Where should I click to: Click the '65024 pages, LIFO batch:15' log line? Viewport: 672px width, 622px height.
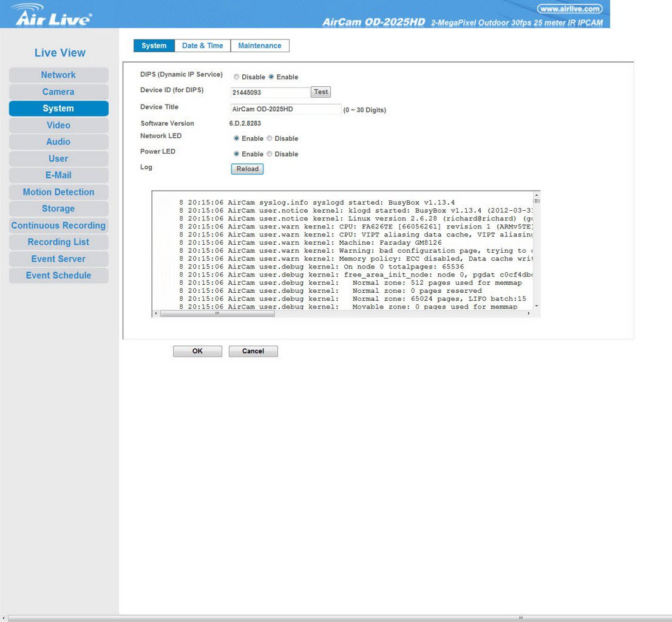point(352,299)
